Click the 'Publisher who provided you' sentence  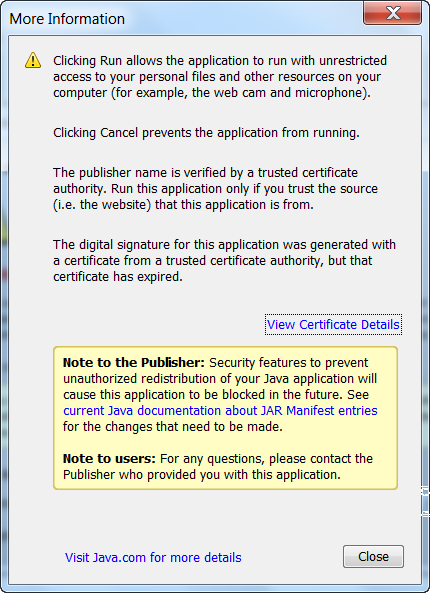(202, 475)
